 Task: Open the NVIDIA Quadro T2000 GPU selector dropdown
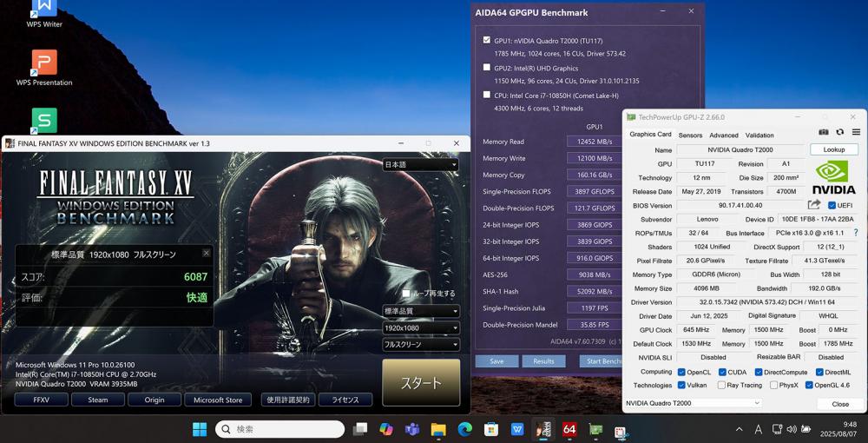(x=693, y=404)
